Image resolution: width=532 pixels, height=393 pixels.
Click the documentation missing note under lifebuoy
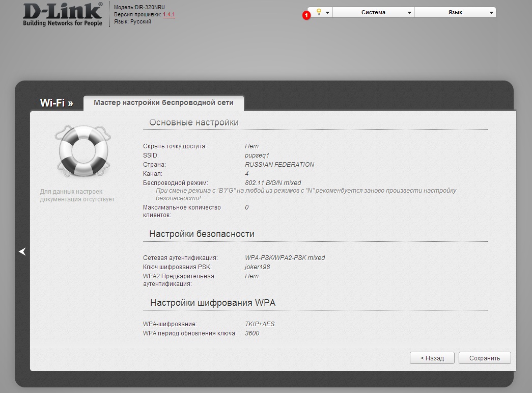click(x=77, y=195)
